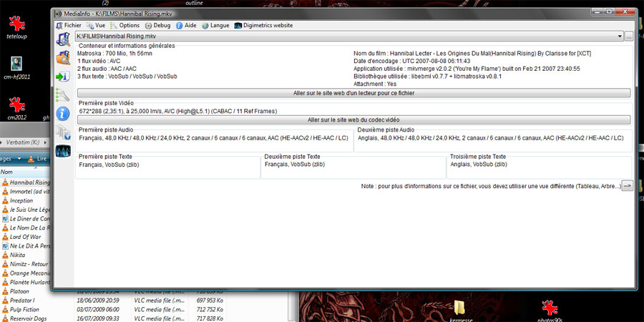
Task: Select Ne Le Dit A Pers... file in Explorer
Action: [x=26, y=245]
